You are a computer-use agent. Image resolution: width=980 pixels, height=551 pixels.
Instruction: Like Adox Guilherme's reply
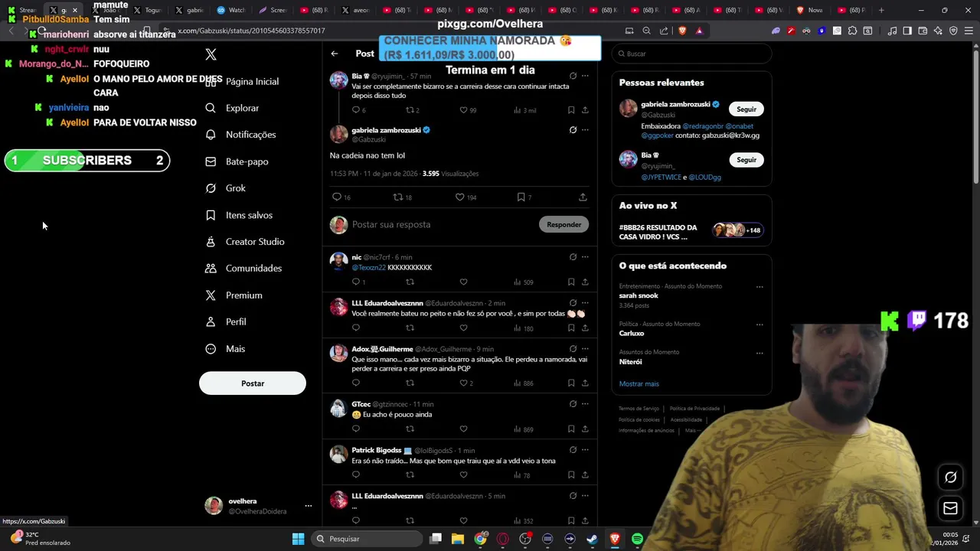tap(463, 383)
